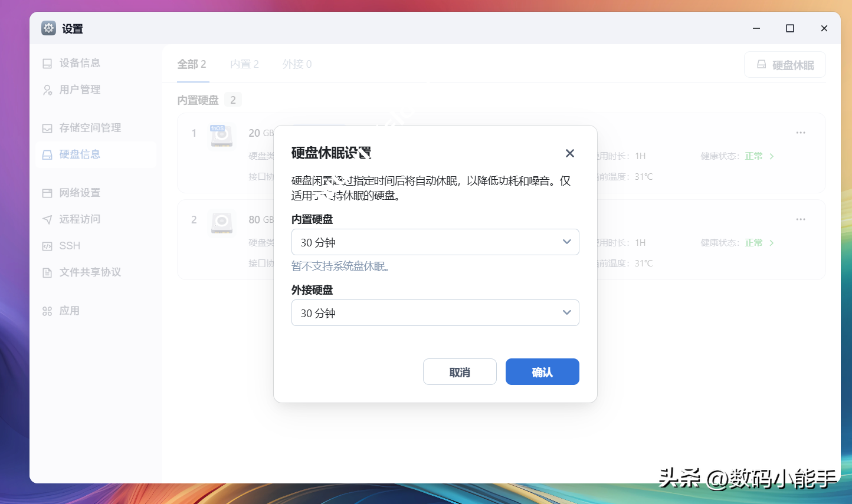Select the 存储空间管理 sidebar icon
Screen dimensions: 852x504
[x=47, y=129]
